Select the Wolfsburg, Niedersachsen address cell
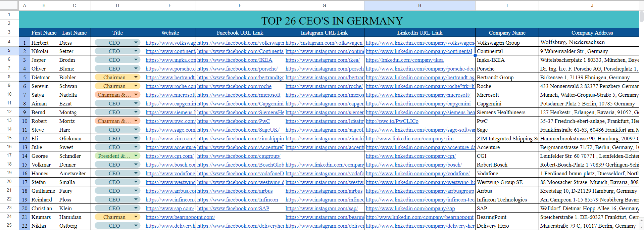Image resolution: width=644 pixels, height=230 pixels. 589,42
